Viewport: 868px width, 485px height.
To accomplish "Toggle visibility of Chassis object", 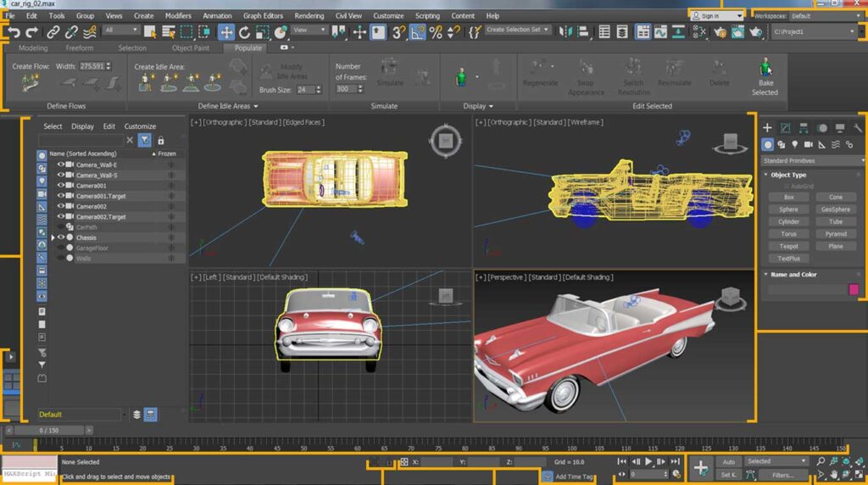I will pos(60,237).
